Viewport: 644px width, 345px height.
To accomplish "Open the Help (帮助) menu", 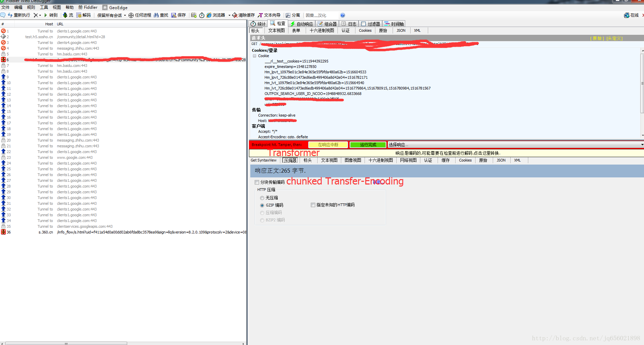I will [70, 7].
